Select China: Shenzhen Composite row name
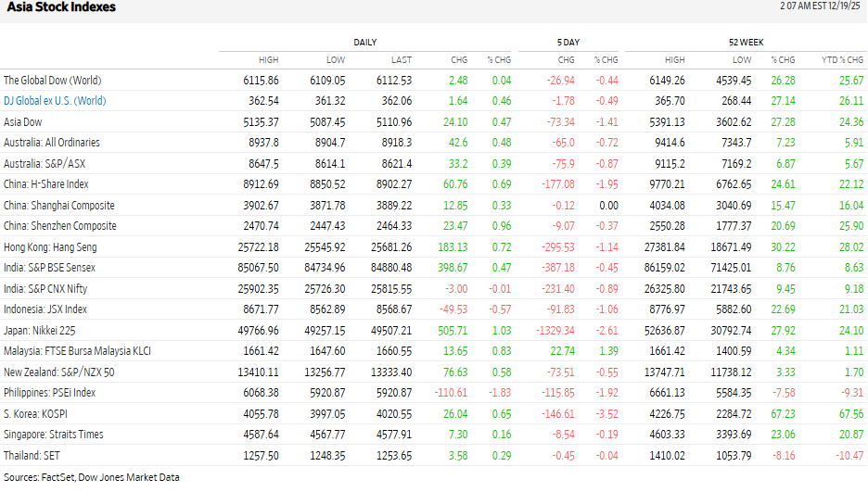868x492 pixels. tap(59, 225)
